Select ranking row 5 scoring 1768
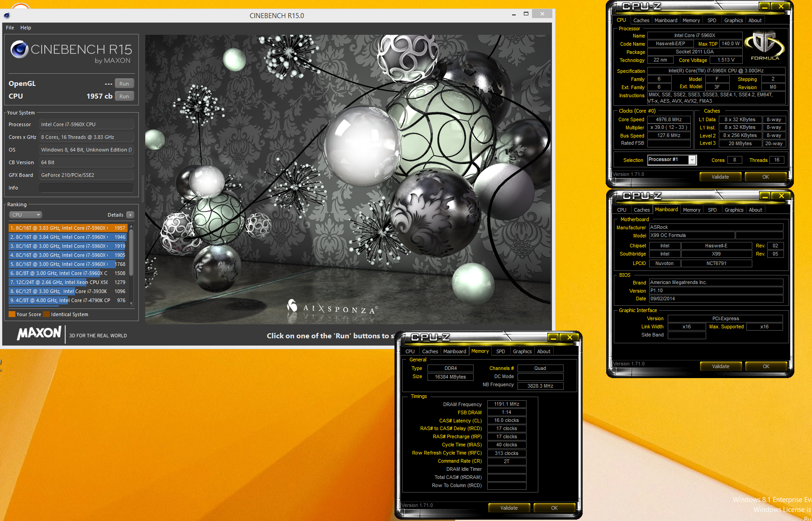This screenshot has width=812, height=521. pos(68,264)
